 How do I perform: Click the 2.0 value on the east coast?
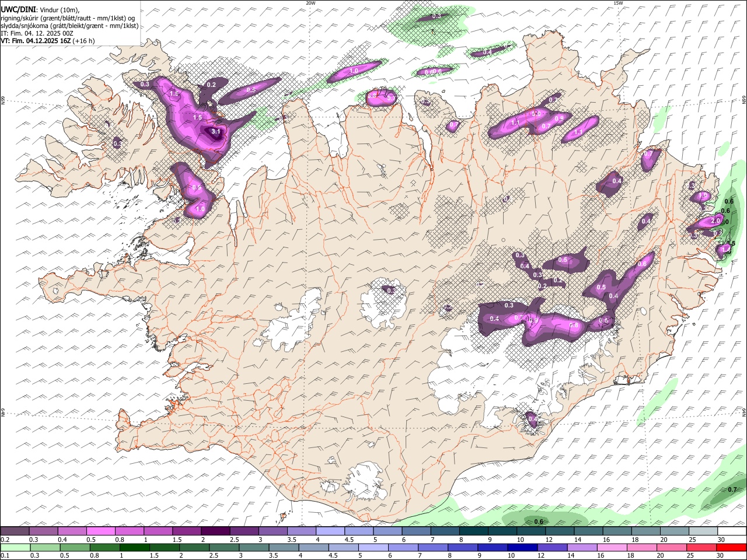pyautogui.click(x=715, y=221)
